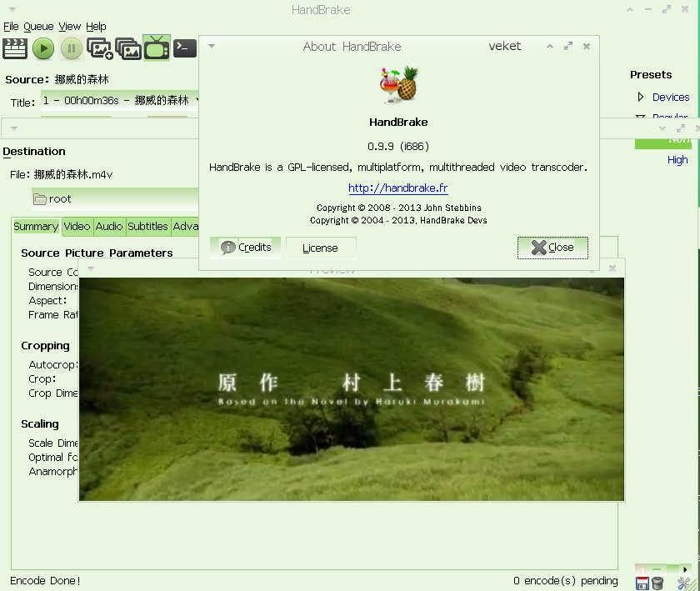Open main HandBrake window menu arrow

click(x=12, y=9)
